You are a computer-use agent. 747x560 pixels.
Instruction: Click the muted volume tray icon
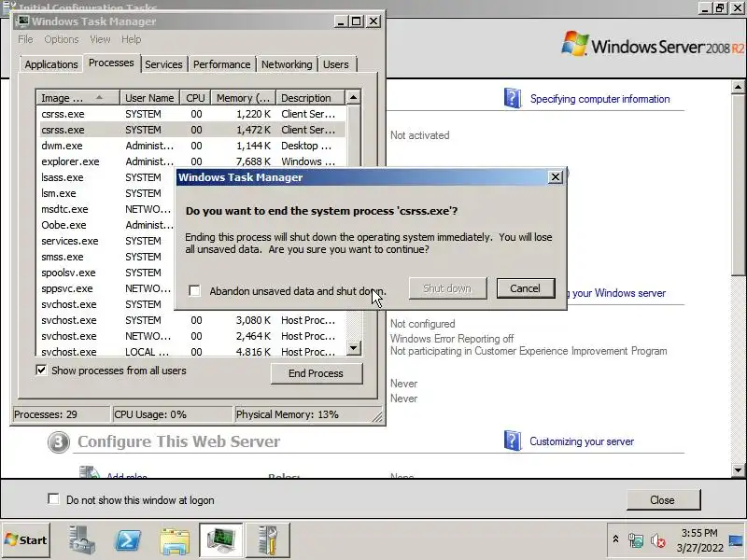click(658, 540)
